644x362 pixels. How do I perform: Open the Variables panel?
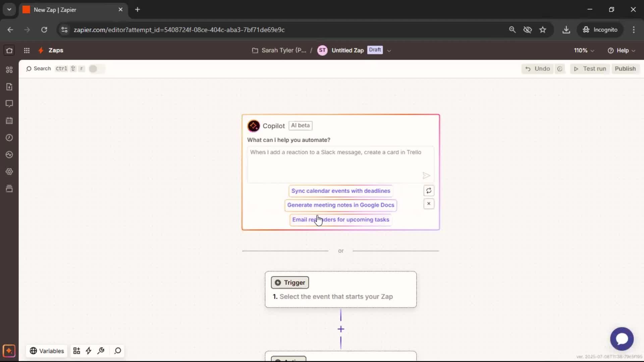tap(47, 351)
